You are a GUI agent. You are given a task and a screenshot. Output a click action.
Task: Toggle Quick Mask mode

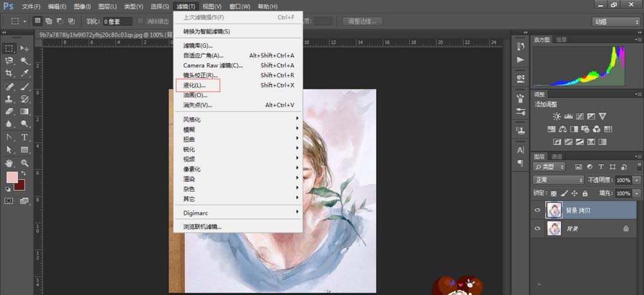pyautogui.click(x=9, y=201)
